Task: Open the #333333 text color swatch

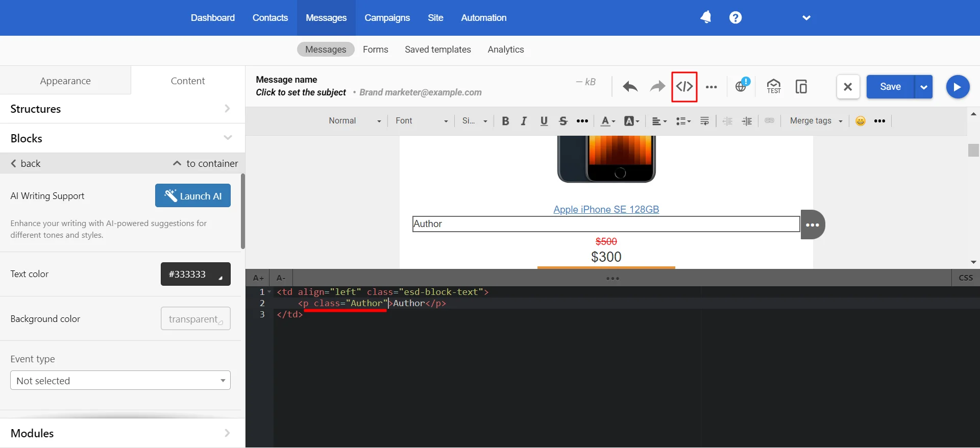Action: coord(195,274)
